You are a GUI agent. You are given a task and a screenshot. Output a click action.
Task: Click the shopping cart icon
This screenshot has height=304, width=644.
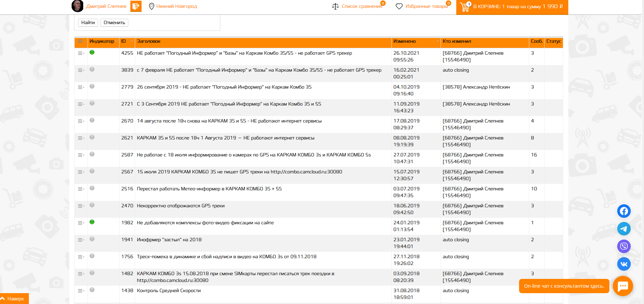464,7
